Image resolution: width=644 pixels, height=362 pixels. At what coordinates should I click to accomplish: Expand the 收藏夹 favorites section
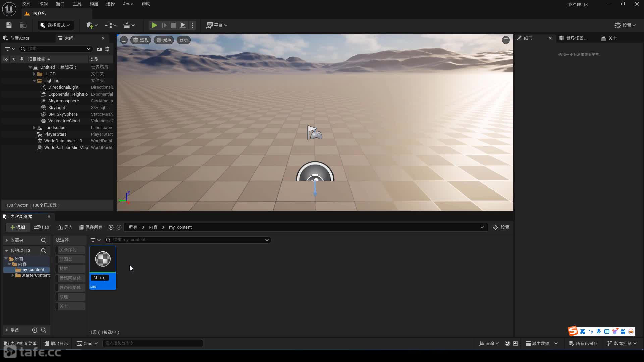point(7,240)
